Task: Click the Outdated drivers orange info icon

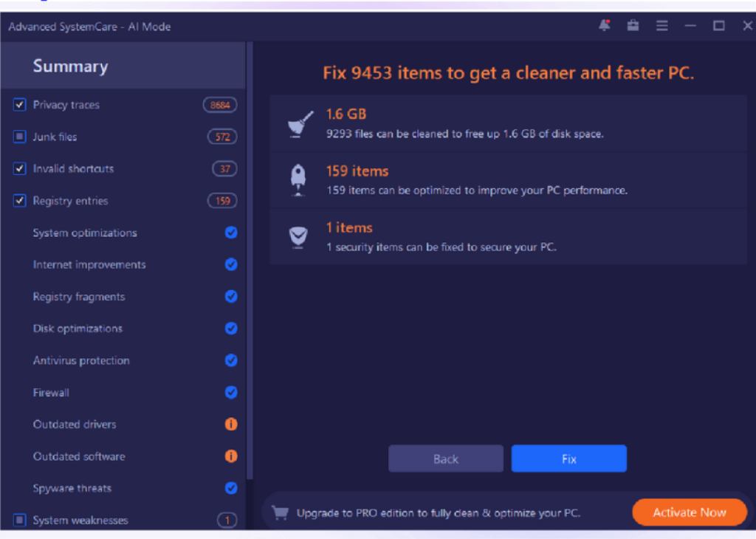Action: coord(231,425)
